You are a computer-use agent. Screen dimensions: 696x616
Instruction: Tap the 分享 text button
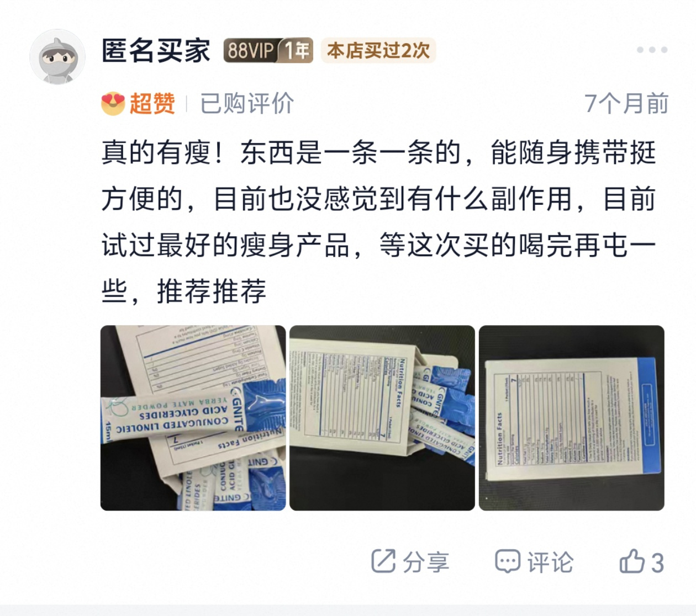pyautogui.click(x=425, y=562)
